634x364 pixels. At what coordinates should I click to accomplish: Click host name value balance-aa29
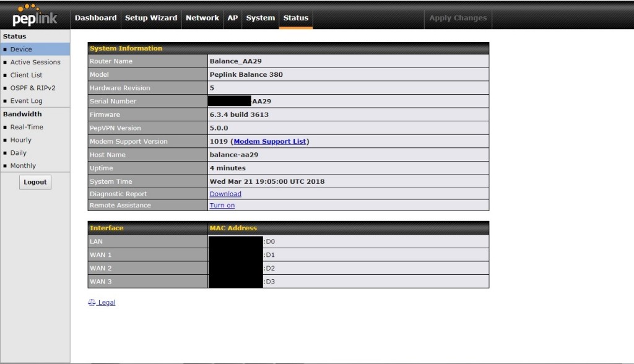tap(233, 155)
